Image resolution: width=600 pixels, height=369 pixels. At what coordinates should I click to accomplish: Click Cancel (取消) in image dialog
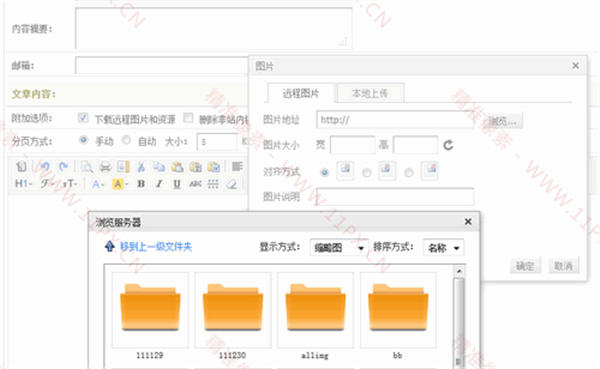click(x=564, y=266)
